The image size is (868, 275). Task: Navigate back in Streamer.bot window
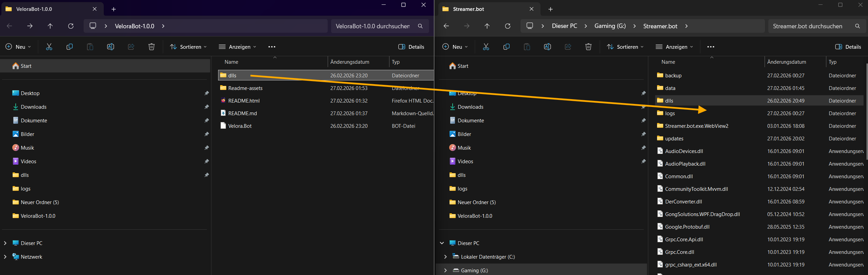(446, 26)
